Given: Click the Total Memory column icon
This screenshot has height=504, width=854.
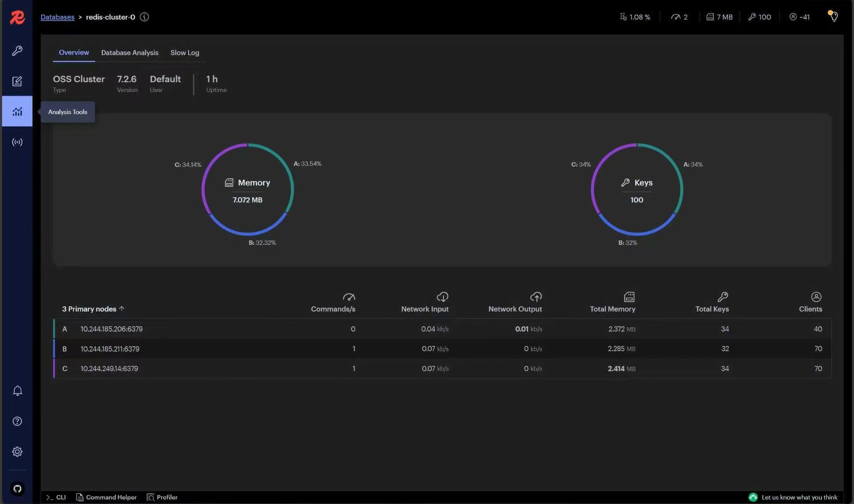Looking at the screenshot, I should (x=629, y=296).
